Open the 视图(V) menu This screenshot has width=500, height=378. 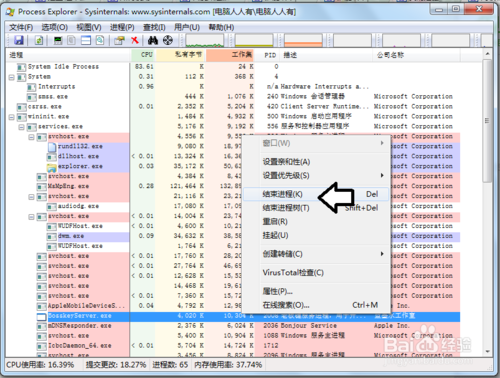click(x=89, y=27)
